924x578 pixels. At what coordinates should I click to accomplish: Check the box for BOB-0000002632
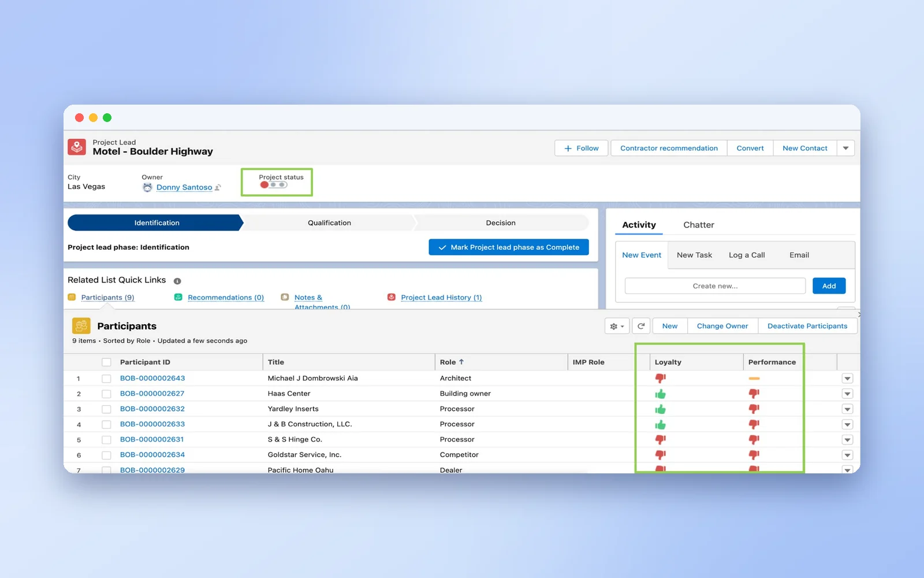tap(106, 409)
